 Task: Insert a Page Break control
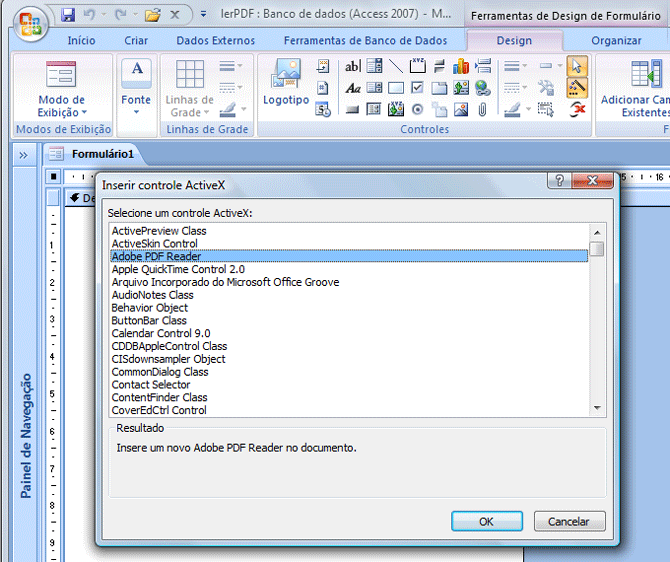483,66
